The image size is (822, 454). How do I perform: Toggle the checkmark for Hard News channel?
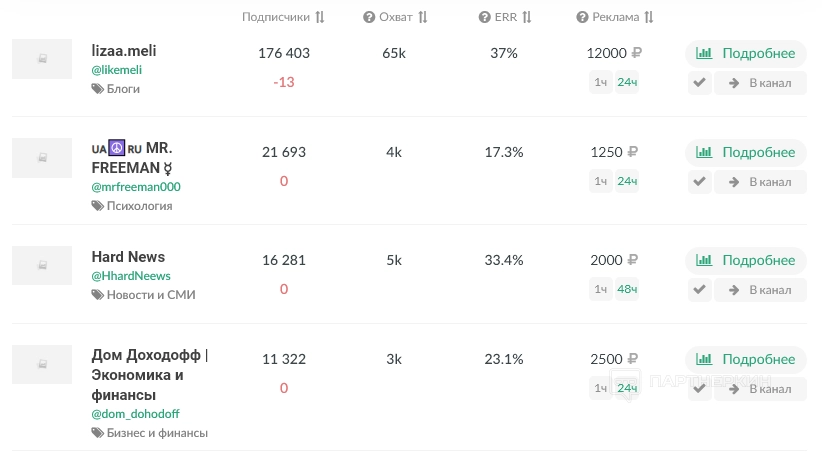point(700,290)
